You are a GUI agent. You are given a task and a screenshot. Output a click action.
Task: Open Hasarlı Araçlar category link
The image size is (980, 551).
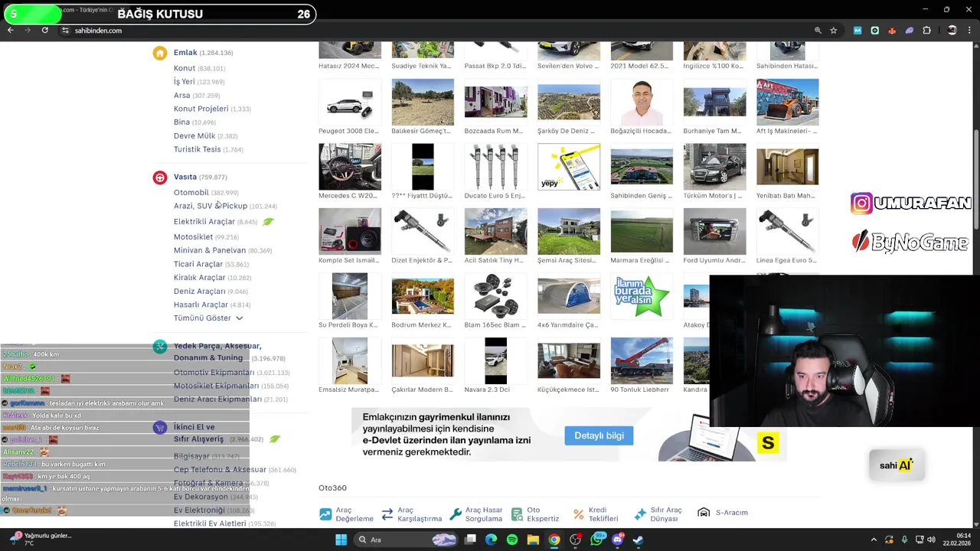(x=201, y=305)
